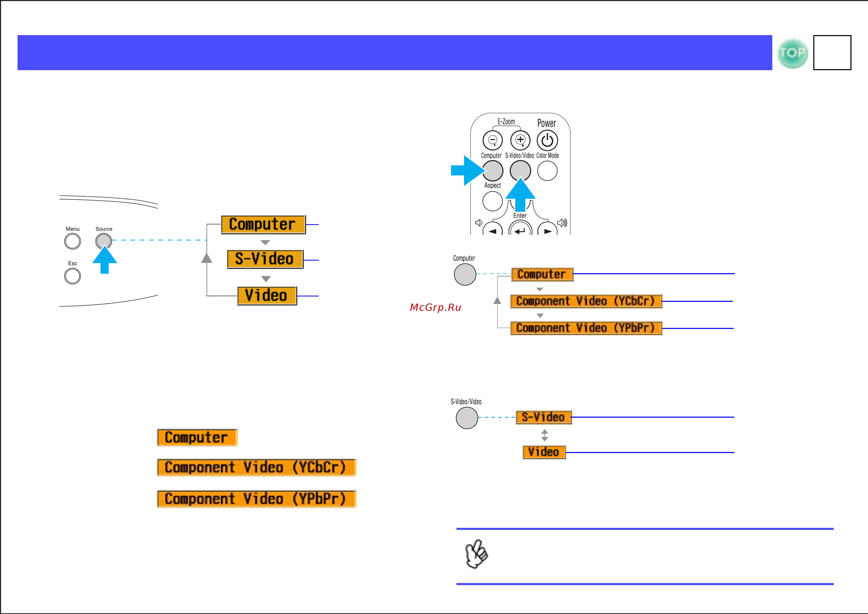This screenshot has width=868, height=614.
Task: Click Component Video (YPbPr) in remote diagram
Action: click(x=586, y=328)
